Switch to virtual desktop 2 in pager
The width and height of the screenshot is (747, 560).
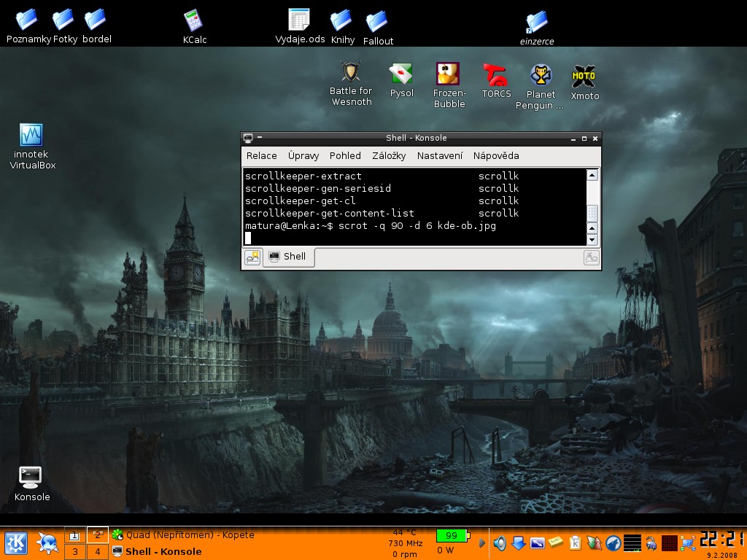[97, 535]
